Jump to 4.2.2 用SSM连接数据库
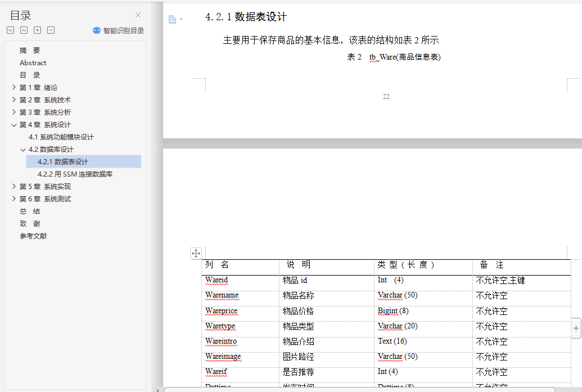 (x=75, y=174)
